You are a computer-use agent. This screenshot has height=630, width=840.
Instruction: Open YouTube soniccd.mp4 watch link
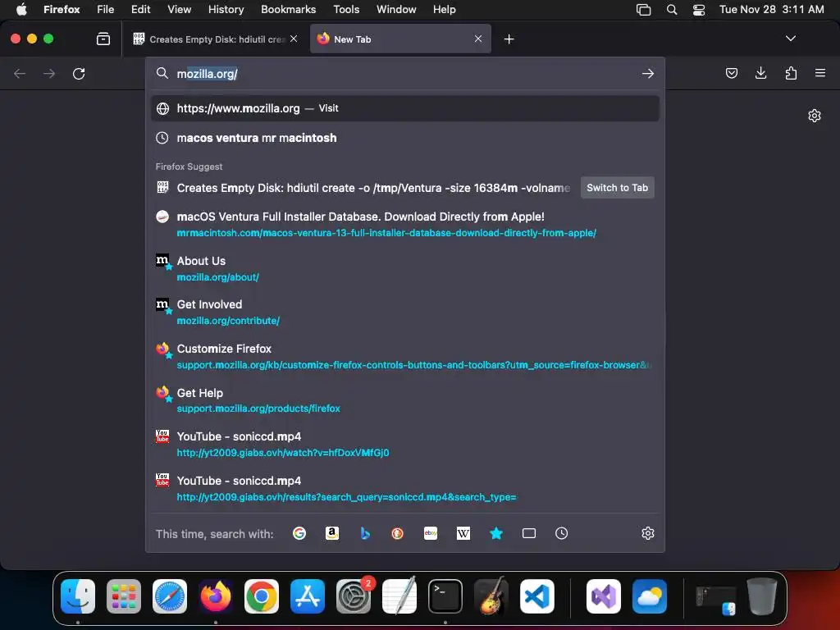pyautogui.click(x=405, y=444)
